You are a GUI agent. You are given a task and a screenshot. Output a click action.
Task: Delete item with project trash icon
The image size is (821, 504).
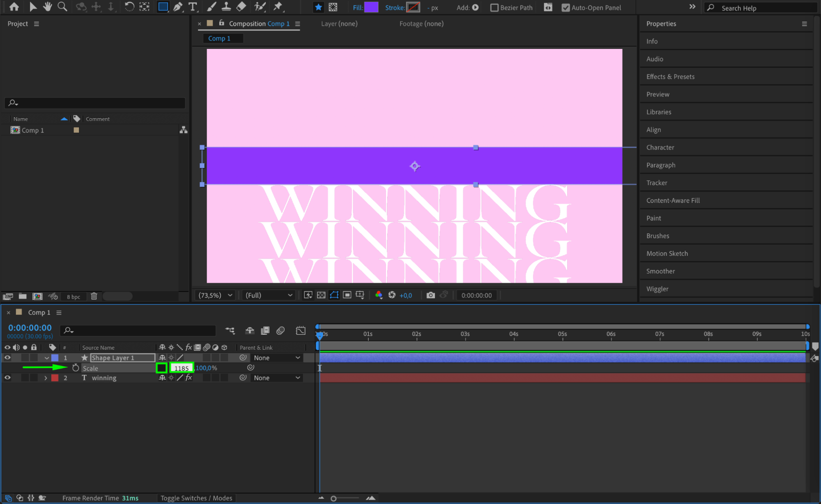pyautogui.click(x=94, y=296)
